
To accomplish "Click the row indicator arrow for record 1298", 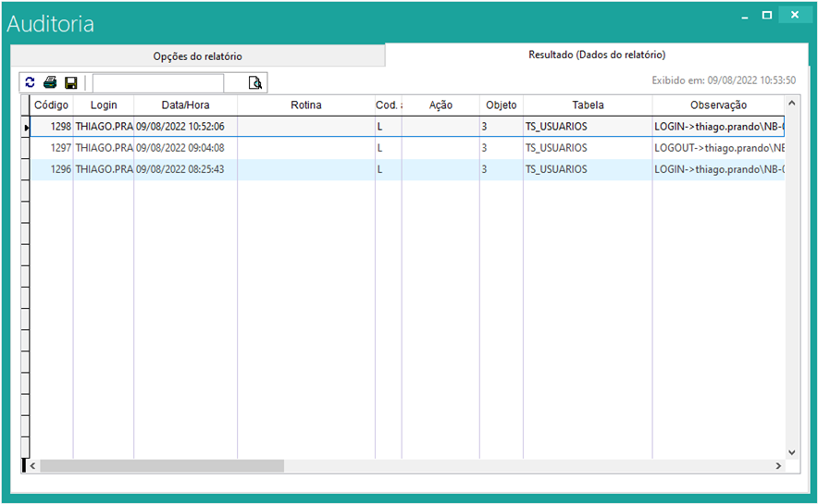I will point(26,127).
